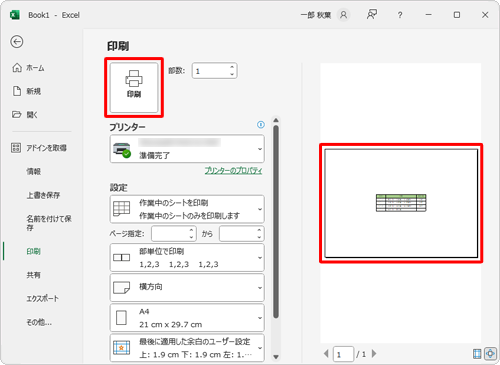This screenshot has height=365, width=500.
Task: Click scroll down arrow of settings scrollbar
Action: click(276, 357)
